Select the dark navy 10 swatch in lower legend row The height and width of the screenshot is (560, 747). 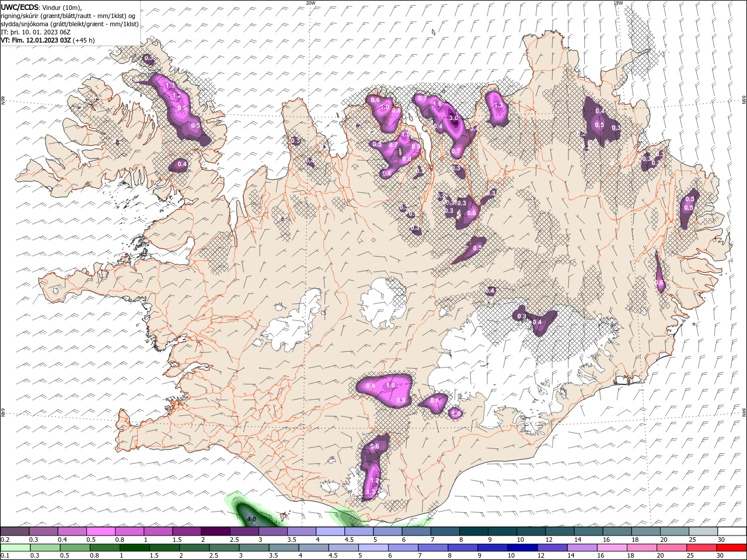pyautogui.click(x=523, y=548)
